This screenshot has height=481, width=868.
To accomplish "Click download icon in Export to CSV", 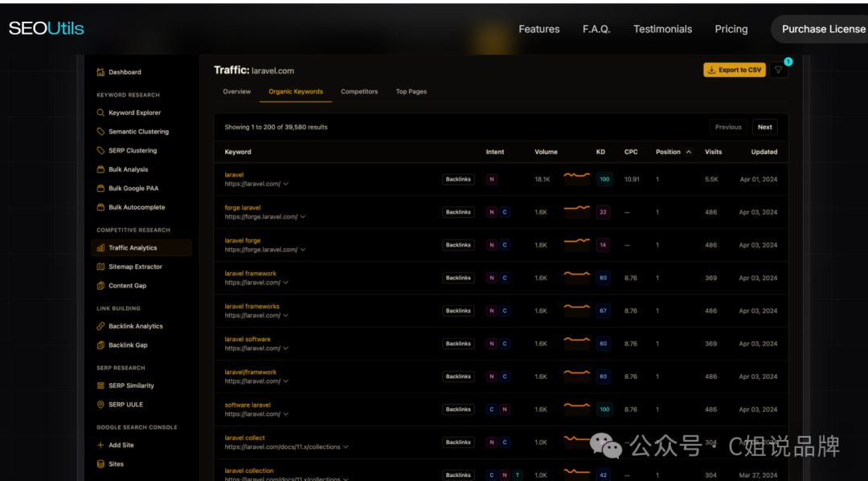I will point(711,70).
